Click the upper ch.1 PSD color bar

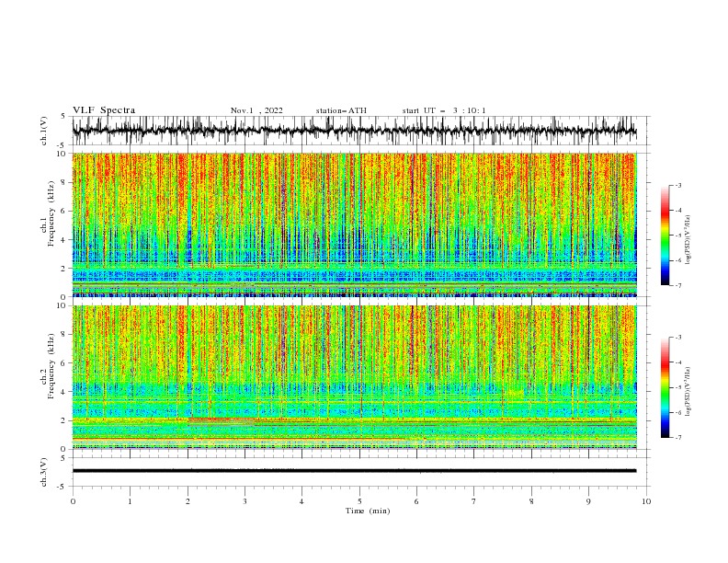tap(665, 236)
